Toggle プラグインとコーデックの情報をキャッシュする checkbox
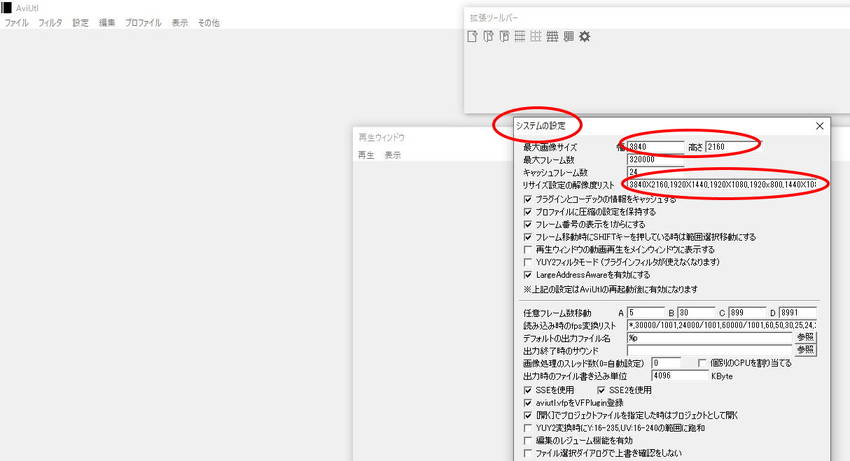850x461 pixels. [527, 200]
